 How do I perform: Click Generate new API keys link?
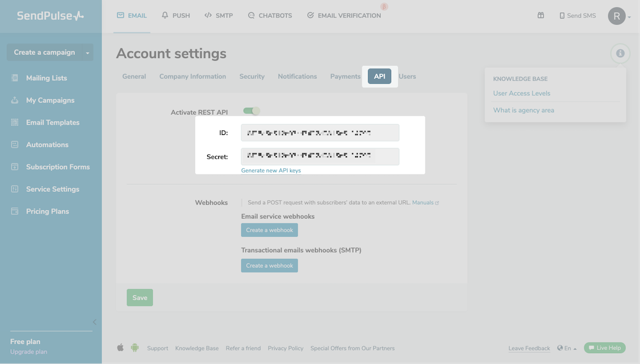271,171
